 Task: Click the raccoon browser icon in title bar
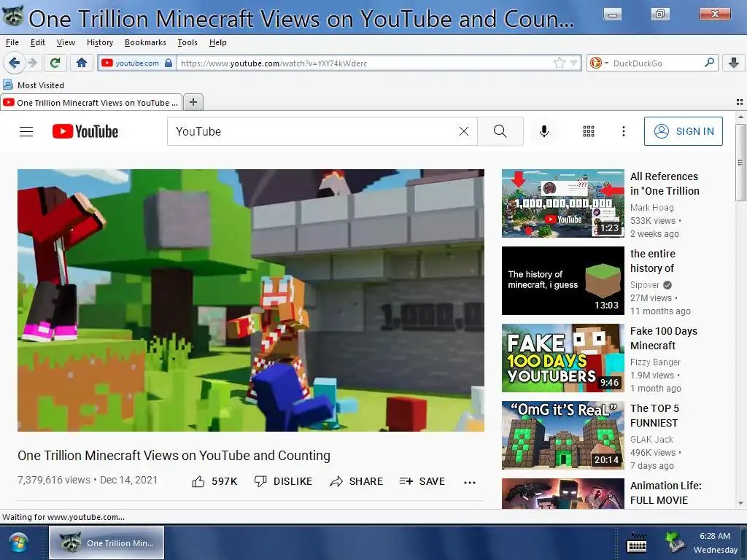click(x=13, y=16)
